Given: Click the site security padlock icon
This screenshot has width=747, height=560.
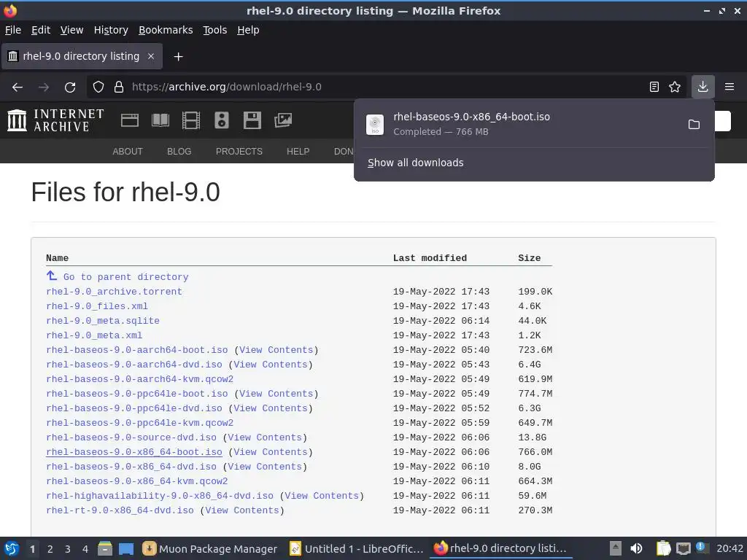Looking at the screenshot, I should click(119, 87).
